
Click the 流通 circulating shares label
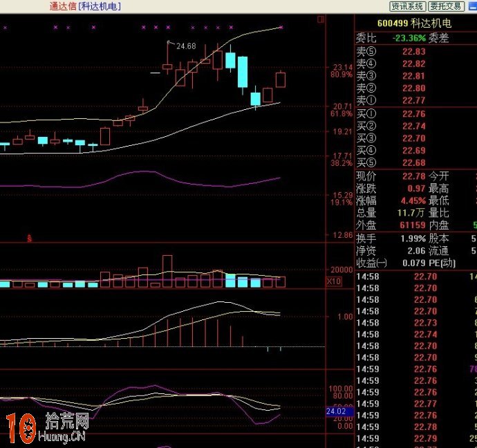(439, 251)
